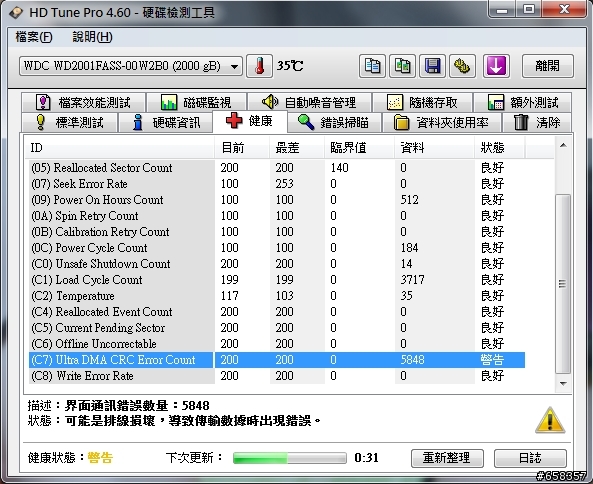Switch to 錯誤掃瞄 tab
The width and height of the screenshot is (593, 484).
334,123
